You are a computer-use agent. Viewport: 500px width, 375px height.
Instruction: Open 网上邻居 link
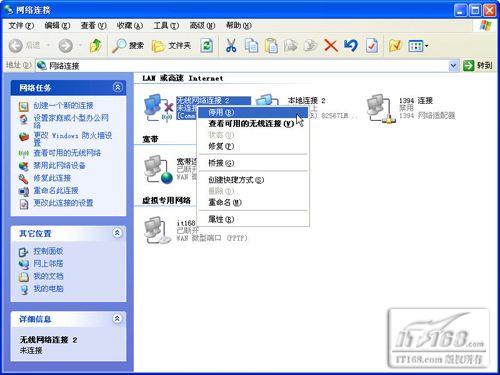tap(48, 264)
